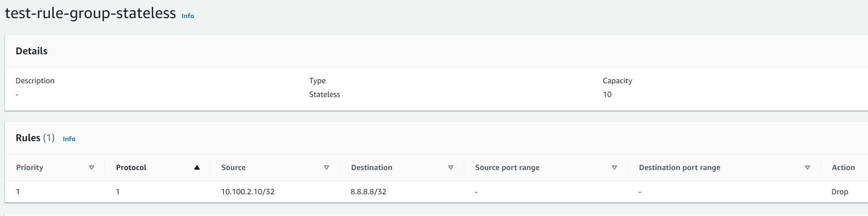Select destination address 8.8.8.8/32 cell
This screenshot has width=868, height=216.
click(x=368, y=192)
